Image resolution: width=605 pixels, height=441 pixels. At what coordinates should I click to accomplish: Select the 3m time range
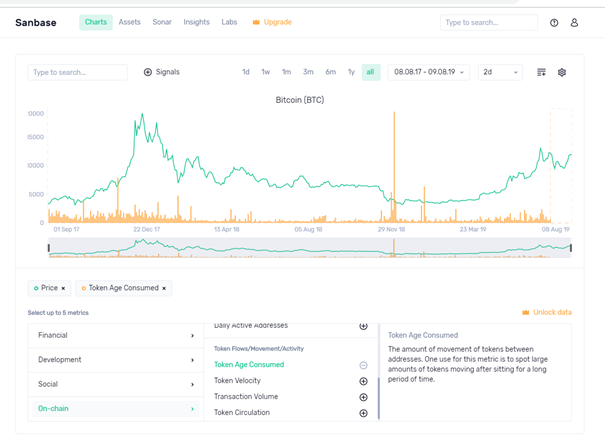(308, 72)
